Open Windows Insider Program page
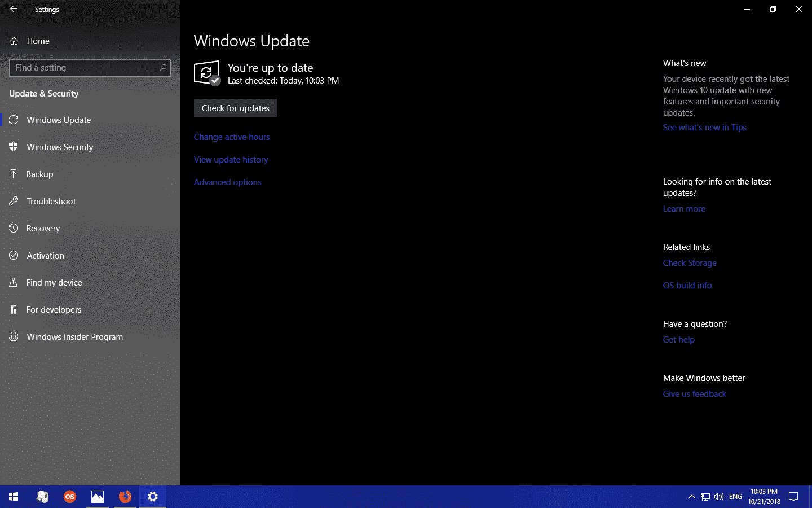 [x=90, y=336]
